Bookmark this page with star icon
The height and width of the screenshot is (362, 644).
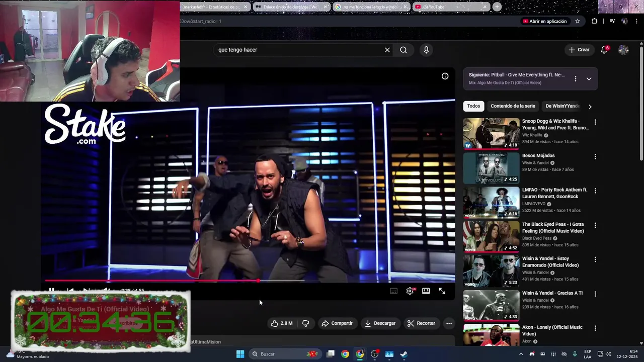578,21
